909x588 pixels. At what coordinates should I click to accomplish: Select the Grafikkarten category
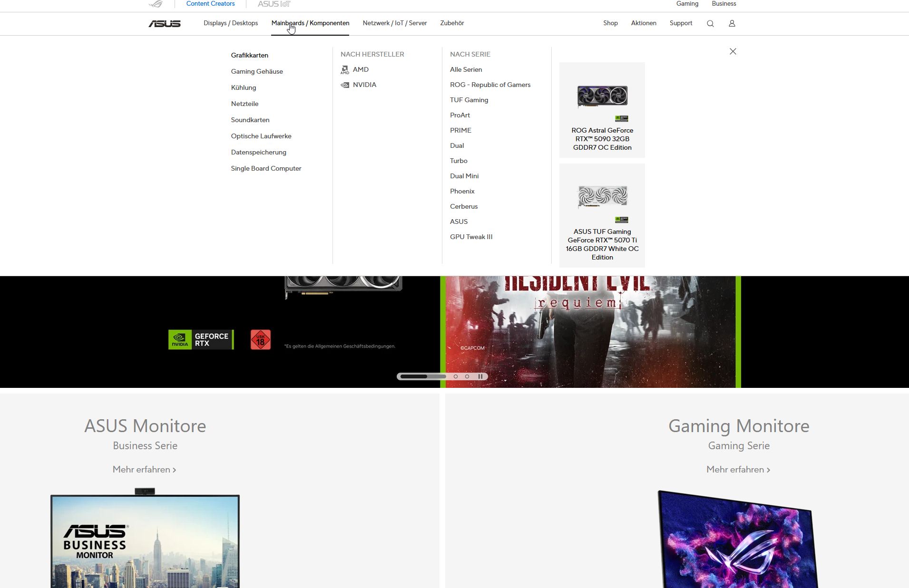click(250, 55)
